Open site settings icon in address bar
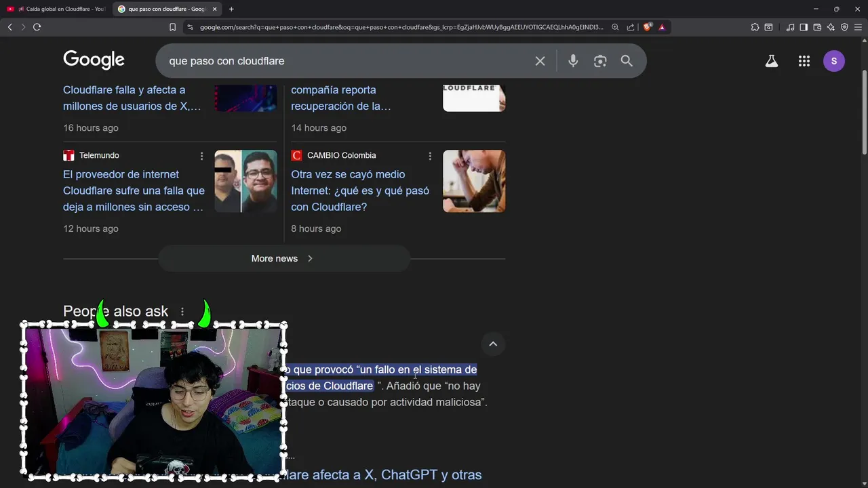 tap(190, 27)
